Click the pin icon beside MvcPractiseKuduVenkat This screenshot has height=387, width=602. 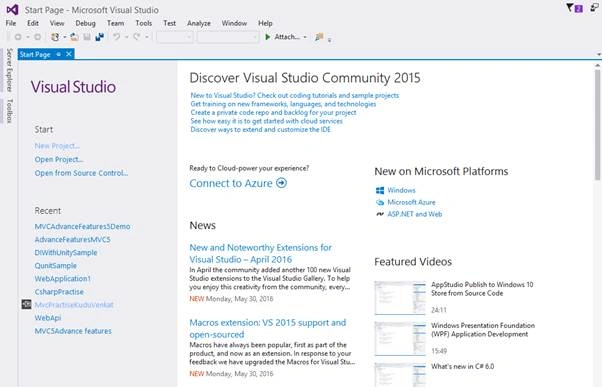coord(26,304)
